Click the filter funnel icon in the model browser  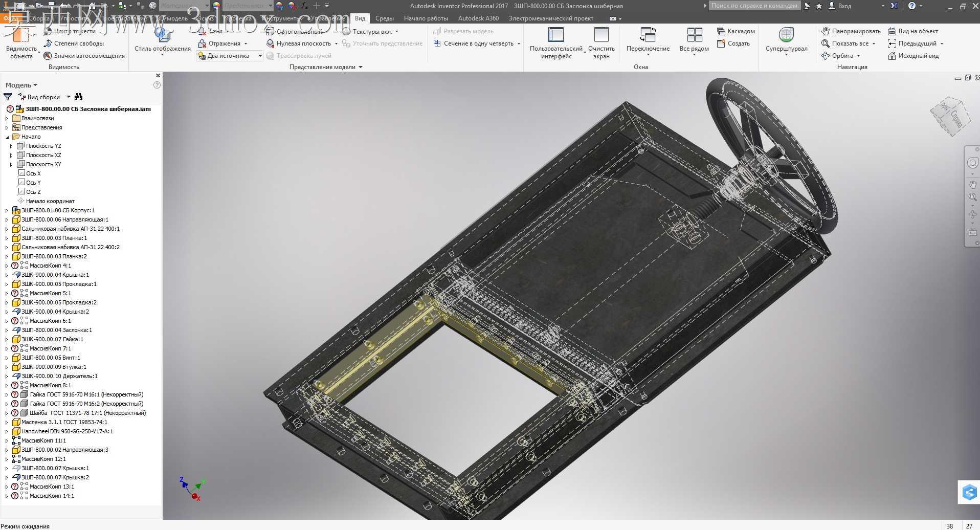click(8, 97)
